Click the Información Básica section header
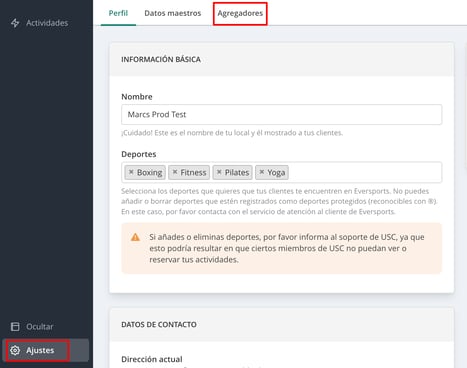467x368 pixels. 161,59
